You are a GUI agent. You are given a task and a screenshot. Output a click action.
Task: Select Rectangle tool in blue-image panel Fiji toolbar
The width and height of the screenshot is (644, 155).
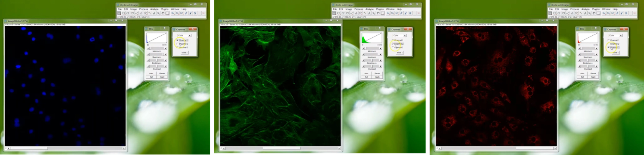coord(119,13)
